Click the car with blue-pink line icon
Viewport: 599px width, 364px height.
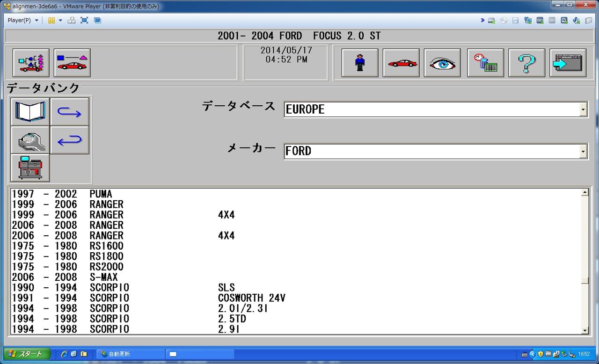[x=72, y=63]
